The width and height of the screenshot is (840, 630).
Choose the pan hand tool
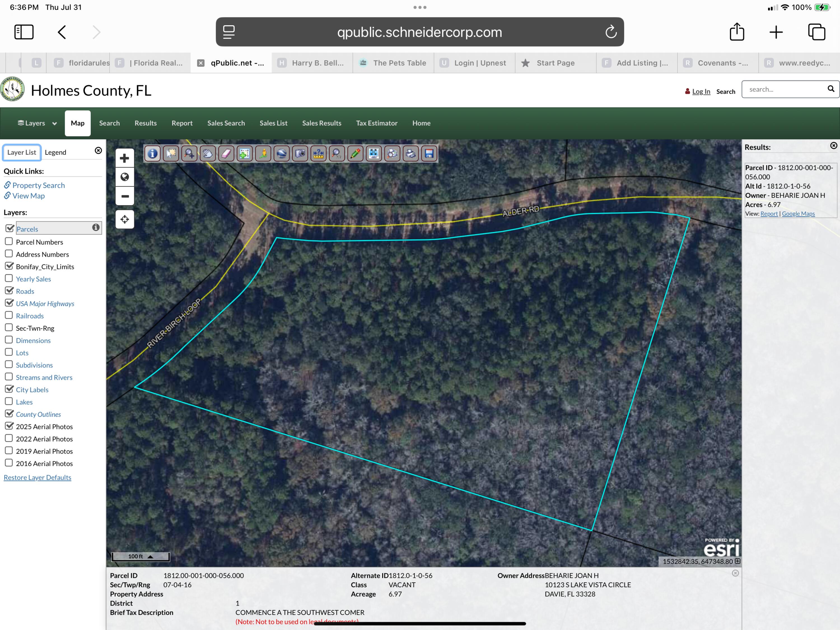[x=207, y=154]
